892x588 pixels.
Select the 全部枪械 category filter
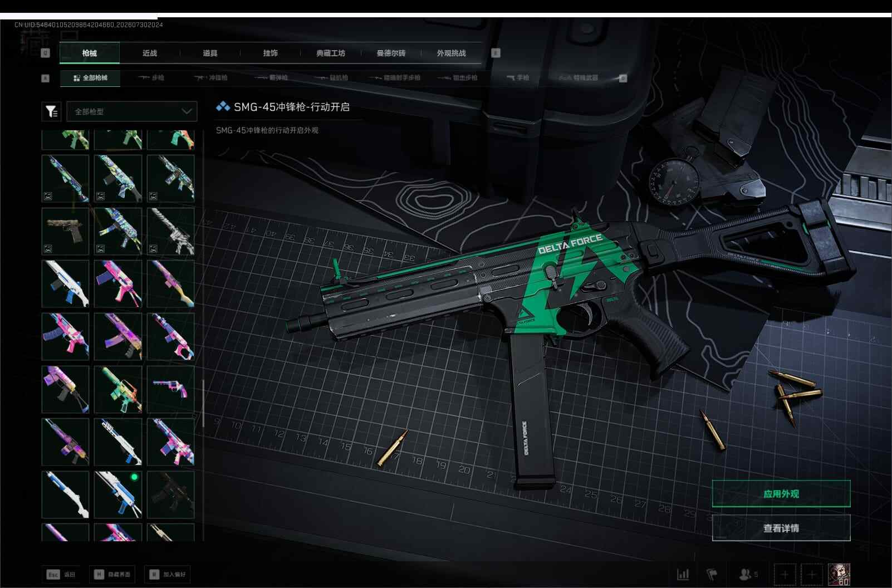tap(90, 78)
